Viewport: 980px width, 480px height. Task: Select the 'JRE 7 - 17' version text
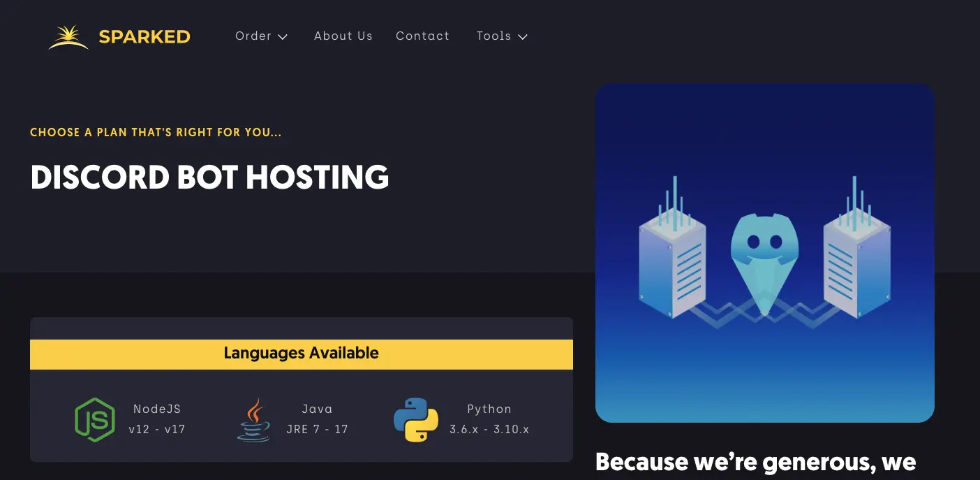coord(317,429)
